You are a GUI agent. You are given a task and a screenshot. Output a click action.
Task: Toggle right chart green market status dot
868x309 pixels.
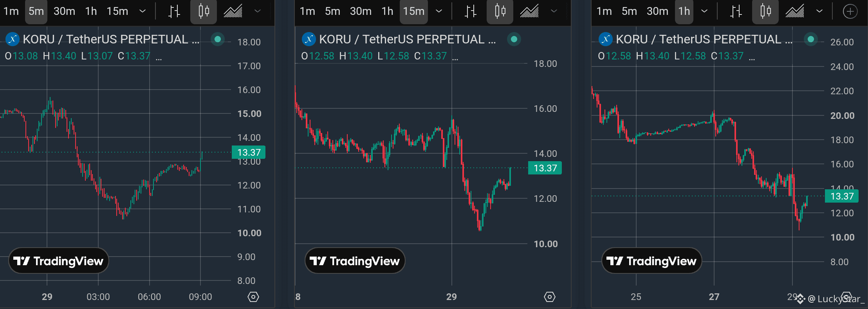811,39
